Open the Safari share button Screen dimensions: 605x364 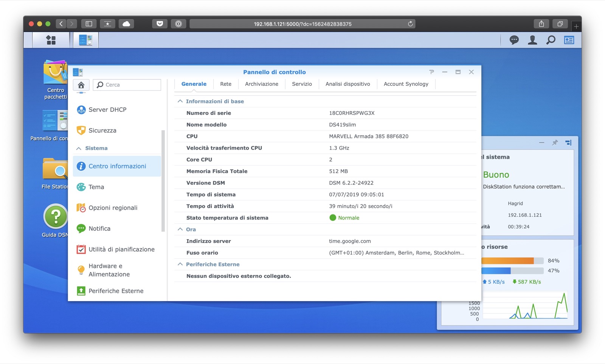coord(541,24)
